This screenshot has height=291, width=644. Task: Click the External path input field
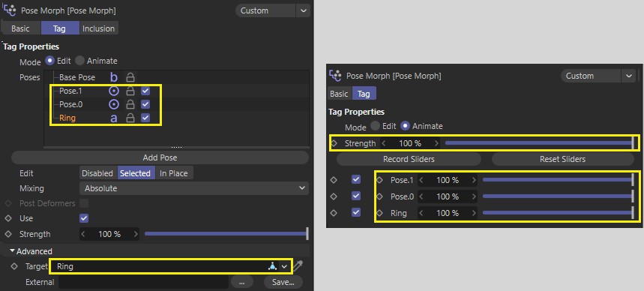143,282
